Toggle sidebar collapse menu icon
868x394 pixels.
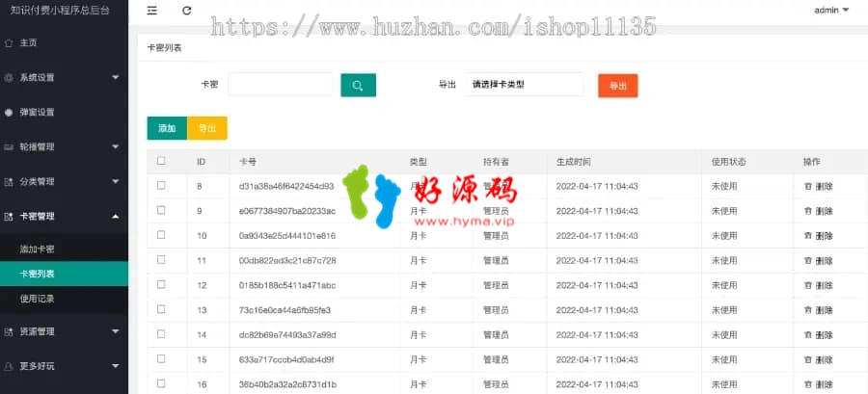[151, 11]
